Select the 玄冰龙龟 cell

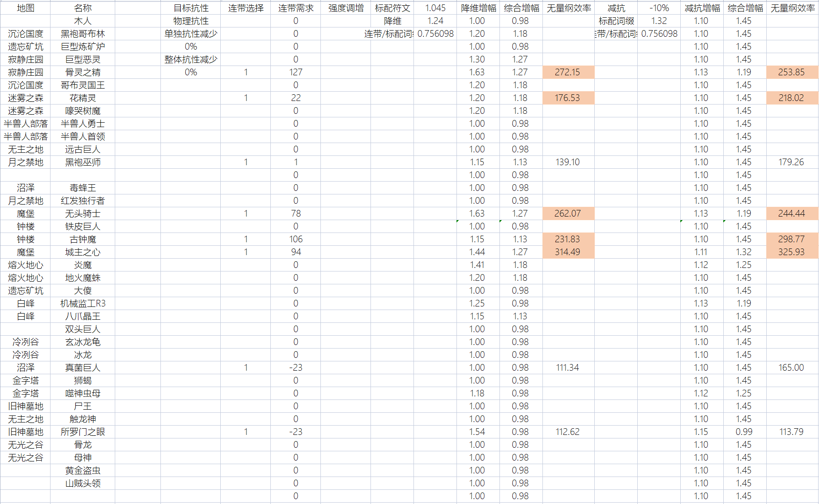click(x=83, y=342)
